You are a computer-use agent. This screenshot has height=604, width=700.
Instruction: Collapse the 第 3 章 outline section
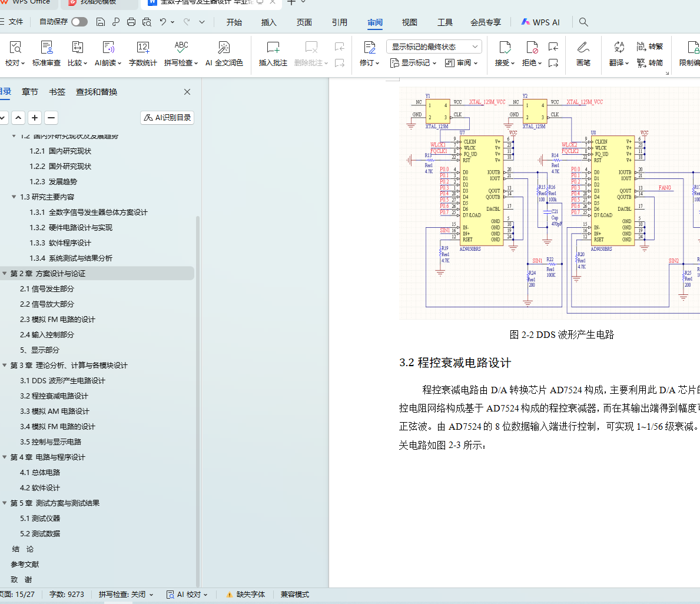pyautogui.click(x=5, y=366)
